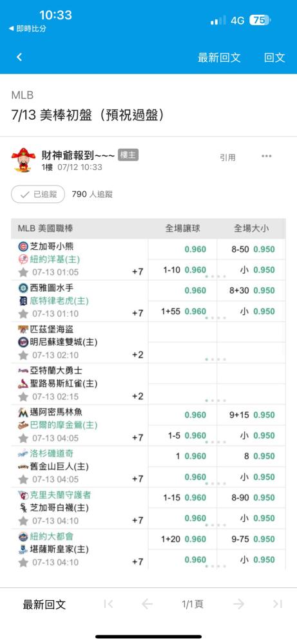This screenshot has height=644, width=297.
Task: Star the Dodgers vs Giants game
Action: click(x=23, y=479)
